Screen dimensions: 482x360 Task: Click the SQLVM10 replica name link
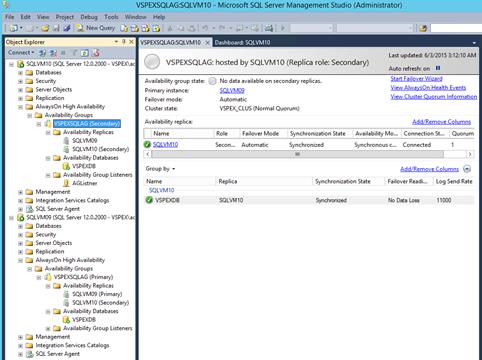(165, 144)
